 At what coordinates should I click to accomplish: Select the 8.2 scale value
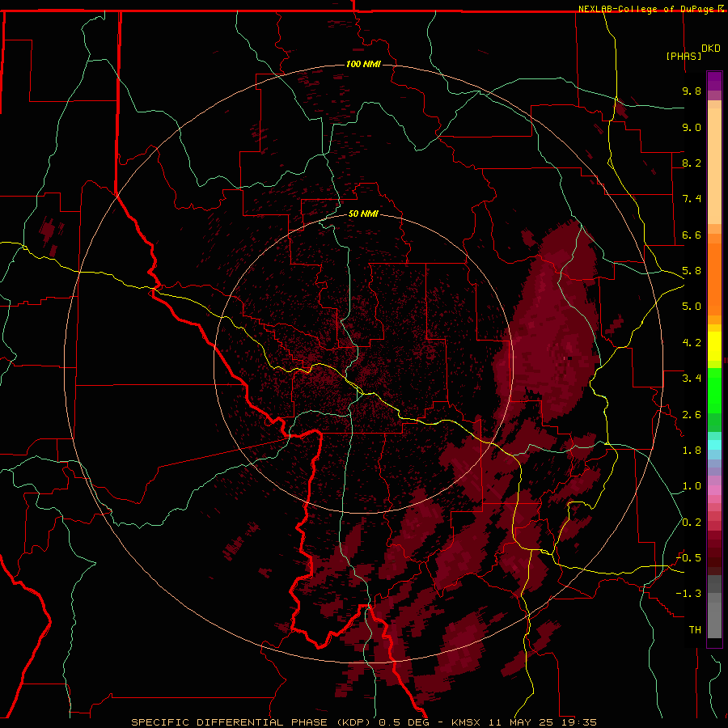692,163
